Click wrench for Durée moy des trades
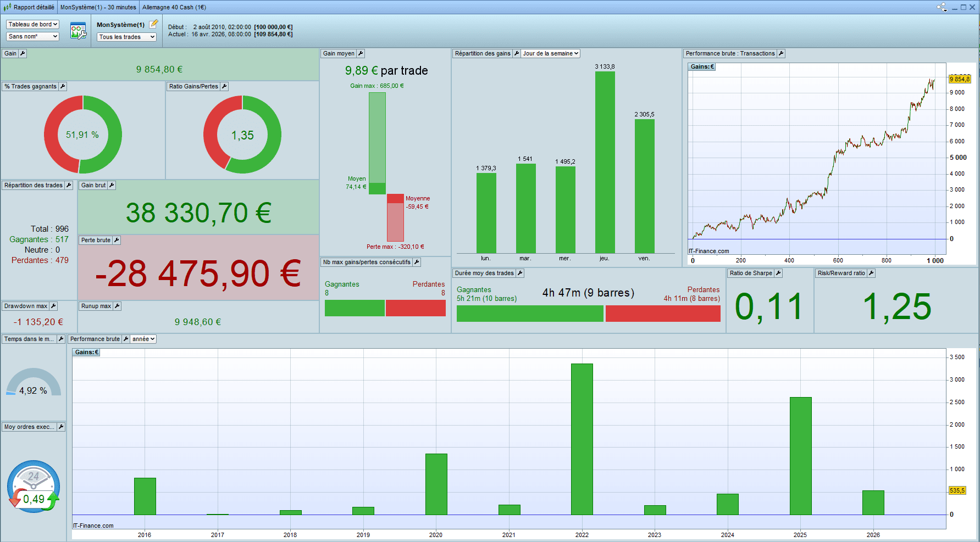Viewport: 980px width, 542px height. (520, 273)
